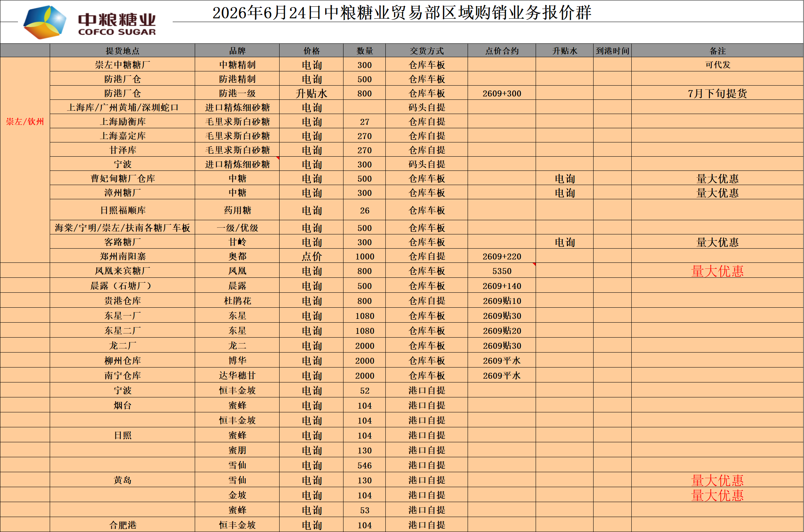Select the '烟台' location cell
The image size is (804, 532).
122,405
